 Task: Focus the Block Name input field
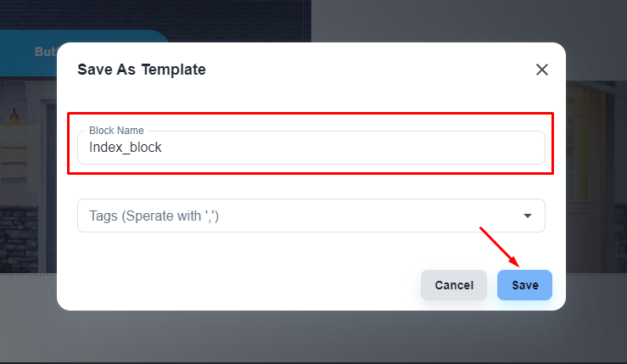point(311,148)
